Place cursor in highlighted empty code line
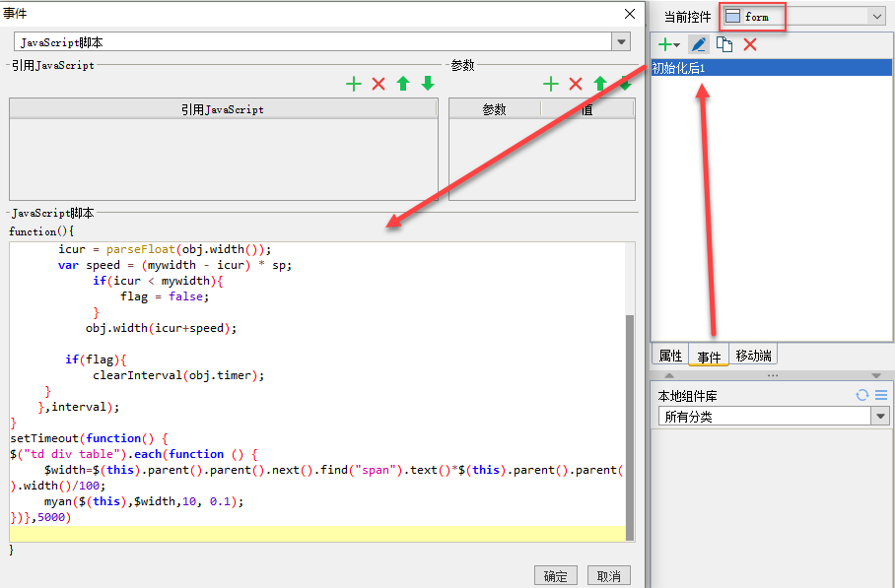 point(317,533)
